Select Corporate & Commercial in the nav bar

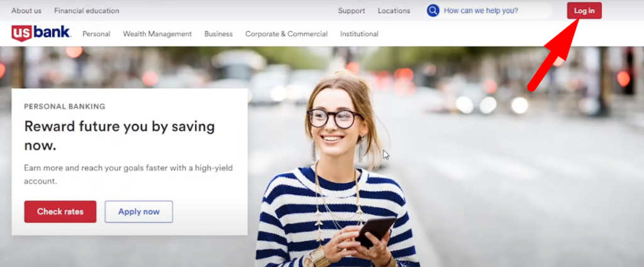286,34
